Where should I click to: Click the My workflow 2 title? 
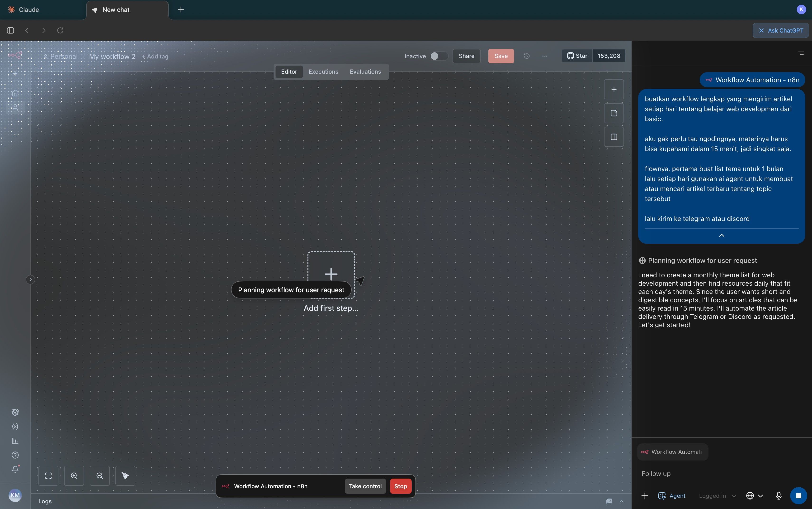click(112, 57)
